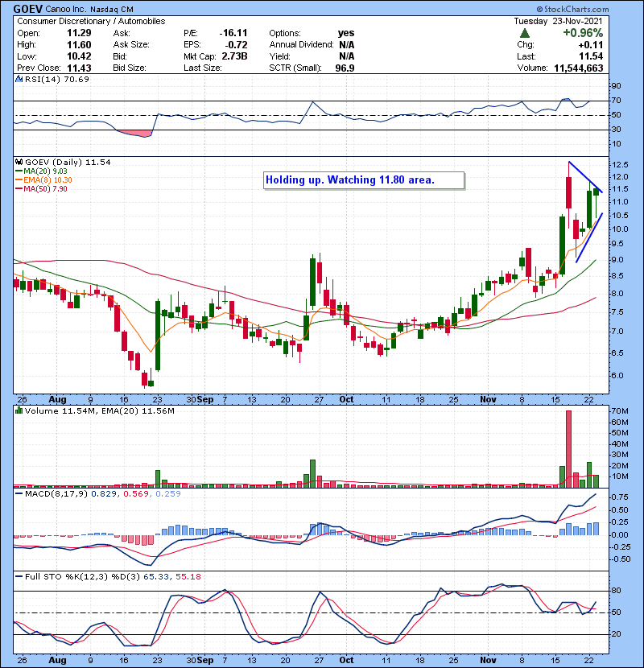Select the red MA(50) 7.90 legend entry
This screenshot has width=644, height=668.
pyautogui.click(x=41, y=188)
